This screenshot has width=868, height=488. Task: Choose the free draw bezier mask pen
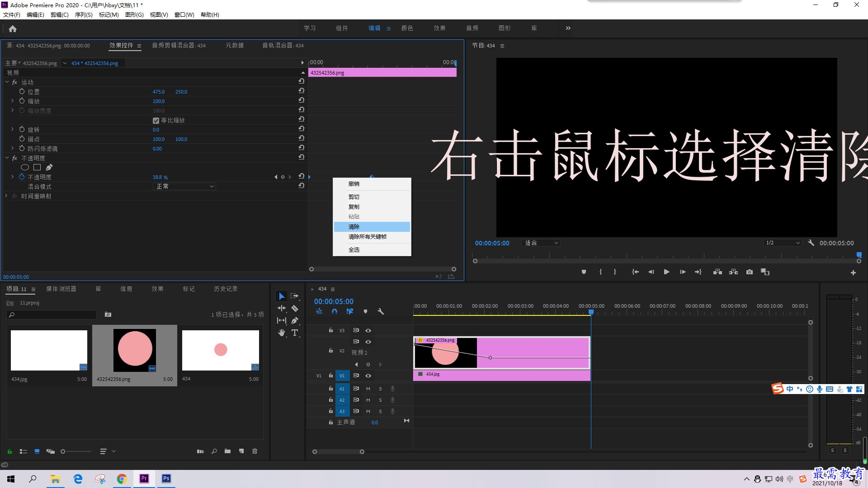click(49, 167)
